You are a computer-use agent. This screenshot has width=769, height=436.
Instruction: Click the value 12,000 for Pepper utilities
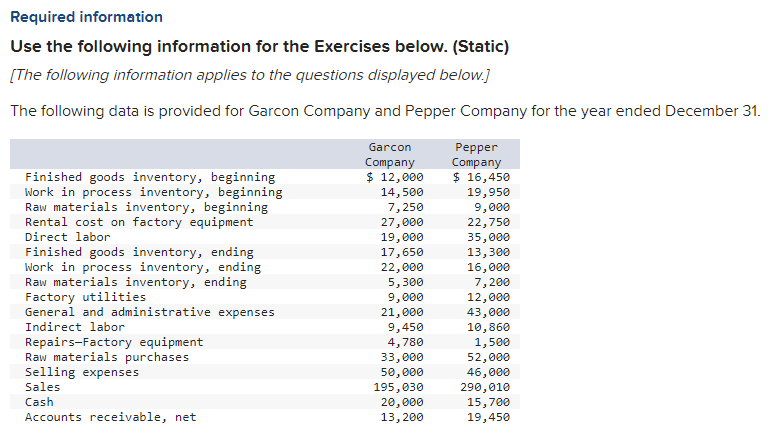488,297
